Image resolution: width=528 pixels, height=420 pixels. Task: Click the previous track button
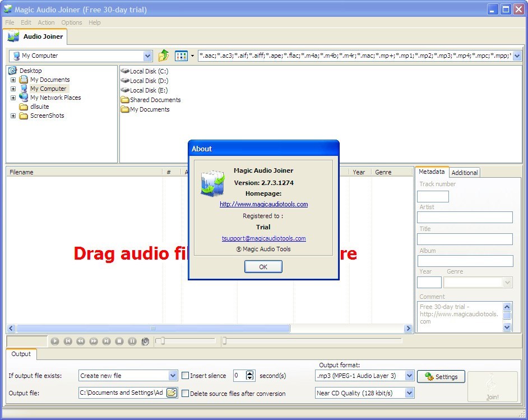[68, 341]
